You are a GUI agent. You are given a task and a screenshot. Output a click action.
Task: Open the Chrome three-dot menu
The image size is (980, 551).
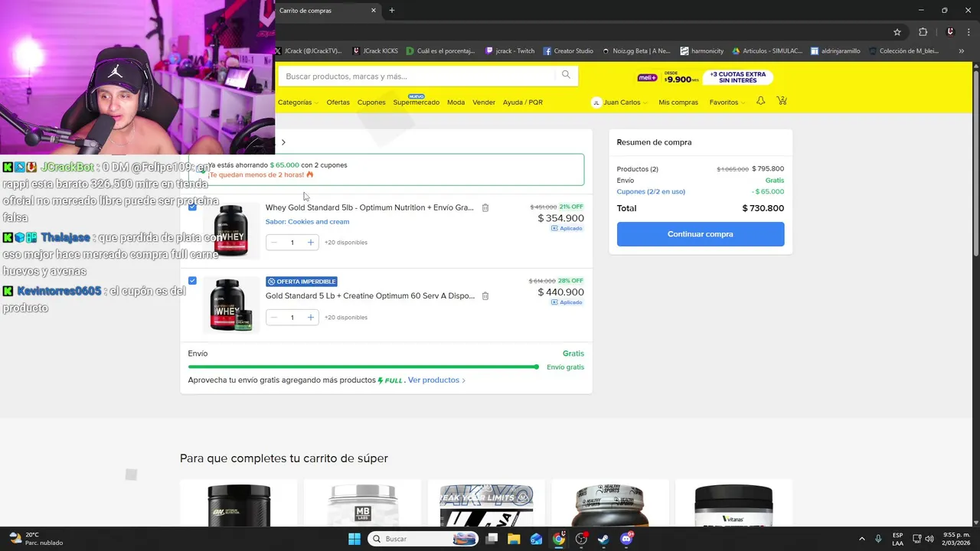(968, 32)
